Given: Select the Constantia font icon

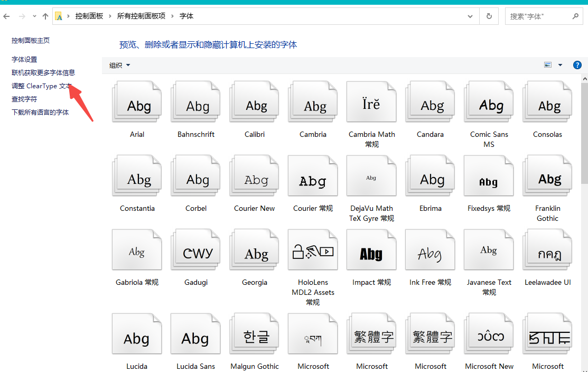Looking at the screenshot, I should (x=137, y=176).
